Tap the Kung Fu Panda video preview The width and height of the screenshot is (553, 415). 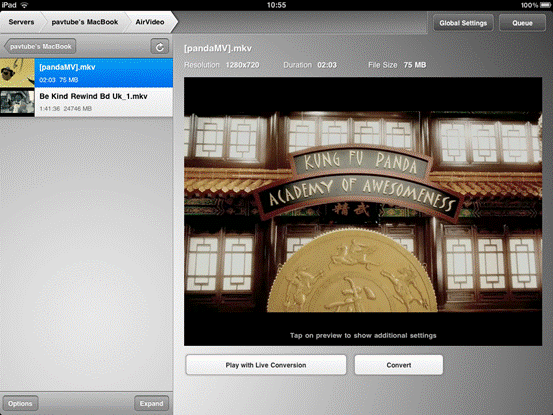363,211
